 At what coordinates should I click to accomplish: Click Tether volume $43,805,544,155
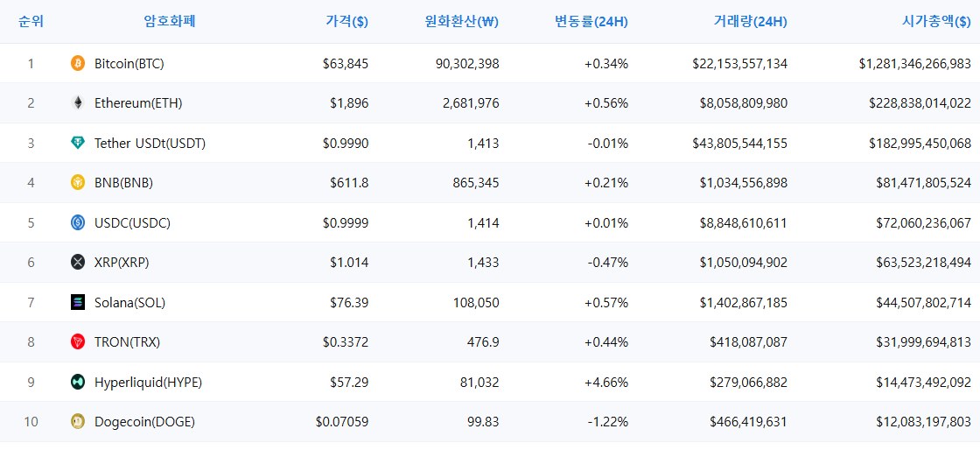[x=740, y=143]
